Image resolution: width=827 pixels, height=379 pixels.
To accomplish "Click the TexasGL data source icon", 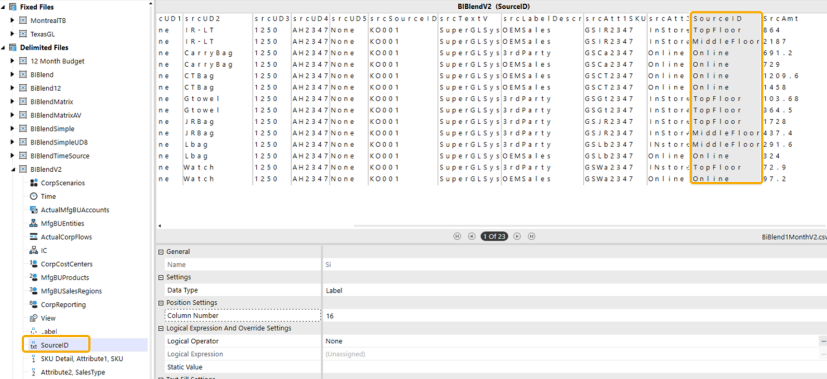I will click(x=23, y=34).
